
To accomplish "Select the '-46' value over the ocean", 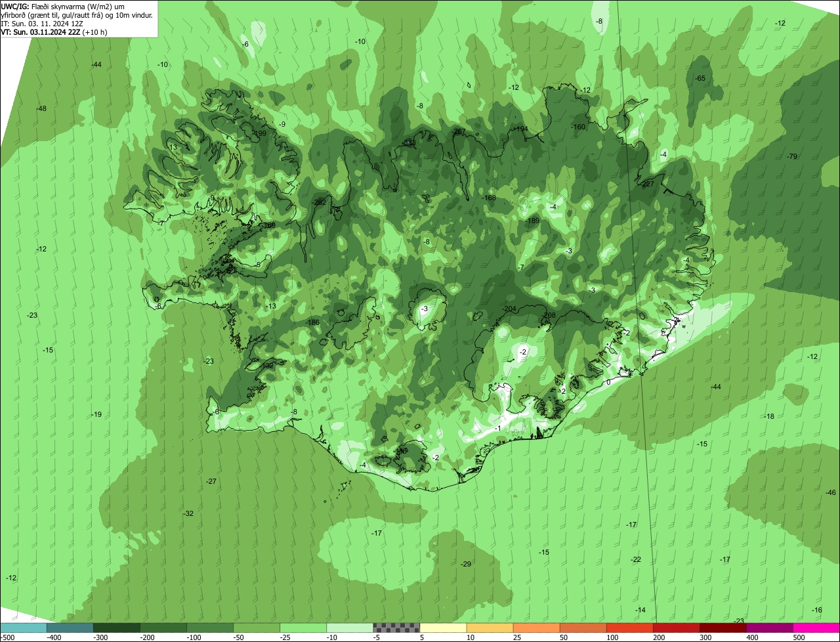I will pyautogui.click(x=831, y=492).
